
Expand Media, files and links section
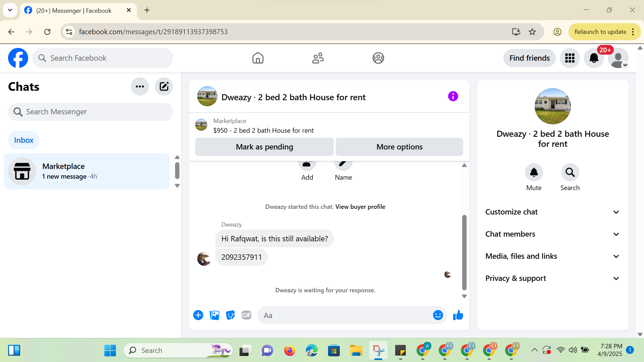click(x=552, y=256)
